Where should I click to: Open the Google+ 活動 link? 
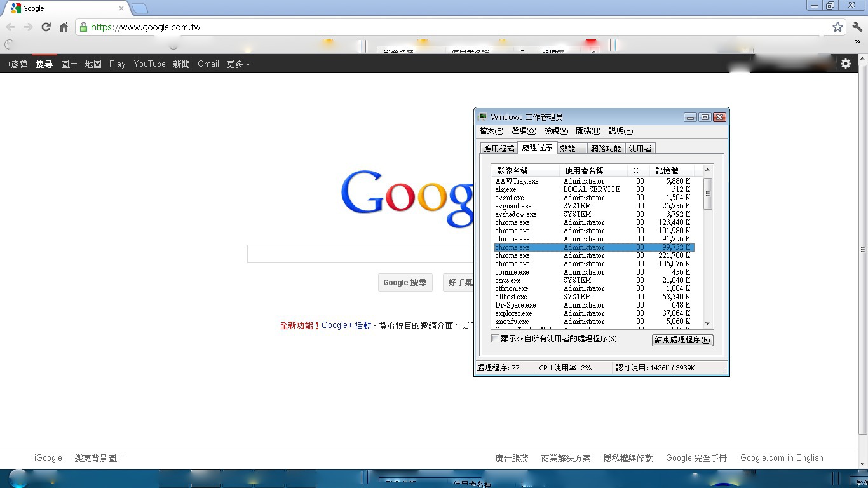tap(346, 325)
